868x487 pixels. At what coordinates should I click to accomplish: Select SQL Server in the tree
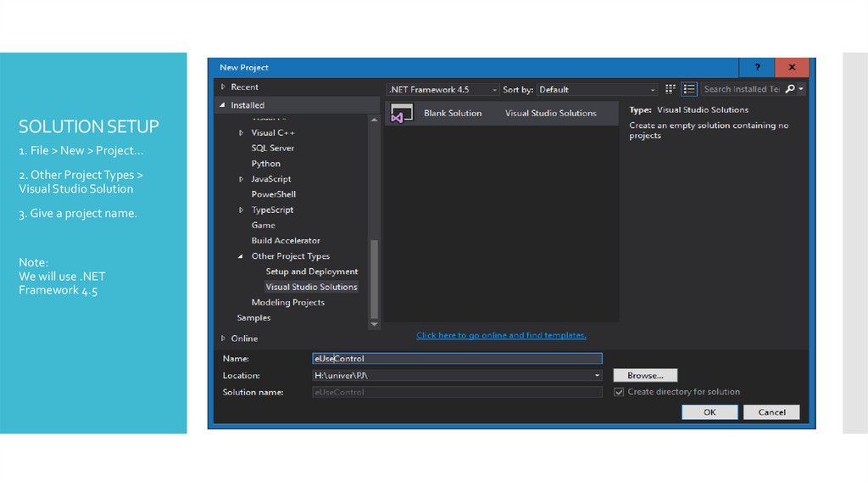pyautogui.click(x=272, y=148)
